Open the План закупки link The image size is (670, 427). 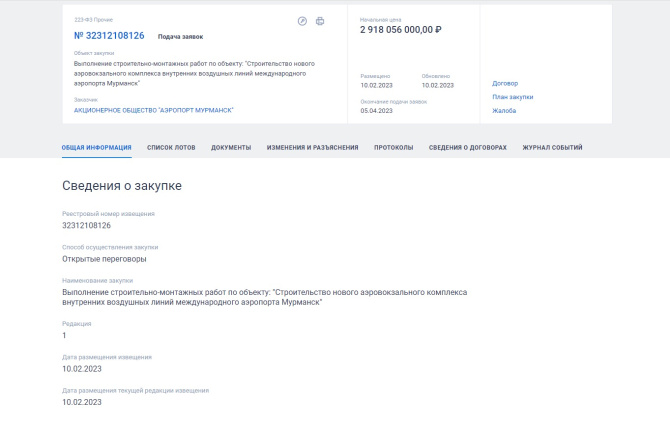pyautogui.click(x=512, y=97)
